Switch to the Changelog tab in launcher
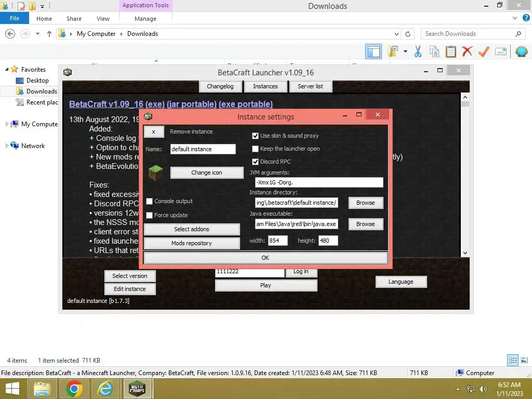The height and width of the screenshot is (399, 532). [x=220, y=86]
